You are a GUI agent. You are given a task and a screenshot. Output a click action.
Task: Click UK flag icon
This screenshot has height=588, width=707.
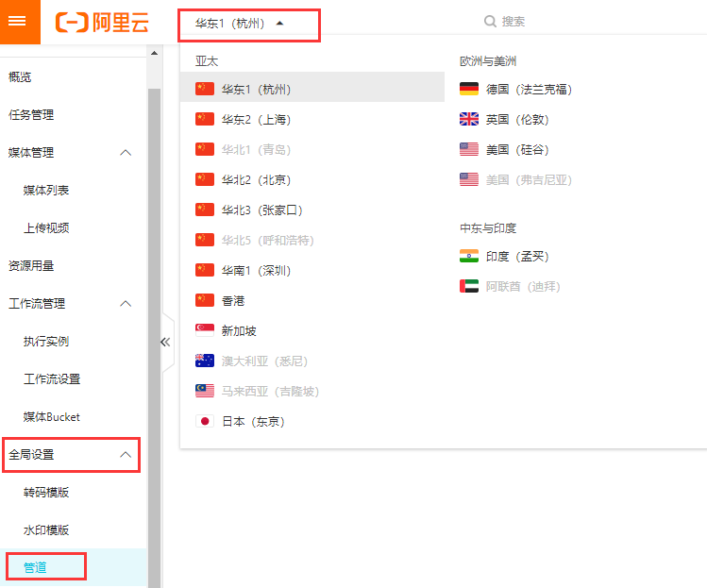(x=469, y=119)
